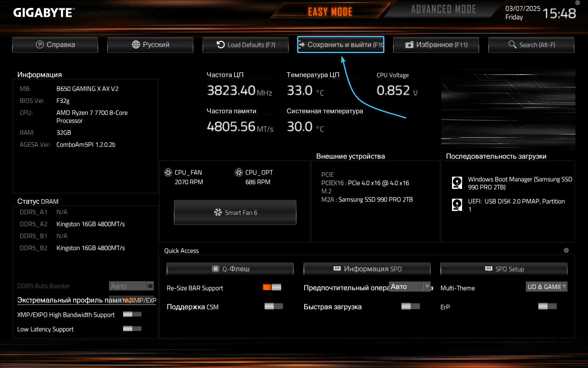588x368 pixels.
Task: Click motherboard name B650 GAMING X AX V2
Action: [x=87, y=89]
